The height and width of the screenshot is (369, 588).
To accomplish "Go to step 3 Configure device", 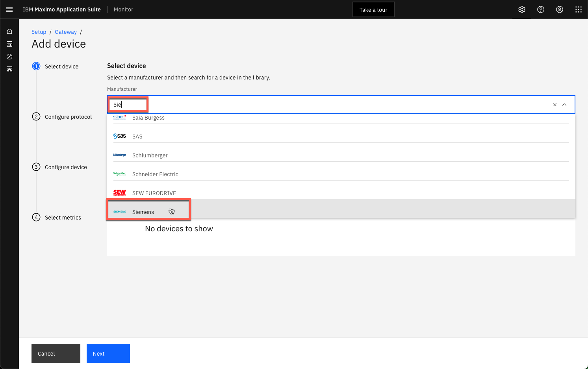I will 59,167.
